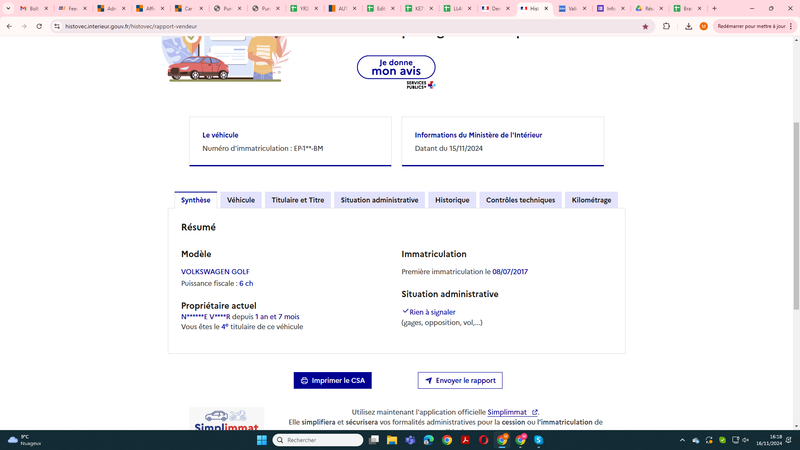This screenshot has width=800, height=450.
Task: Open Adobe Acrobat from the taskbar
Action: pos(465,440)
